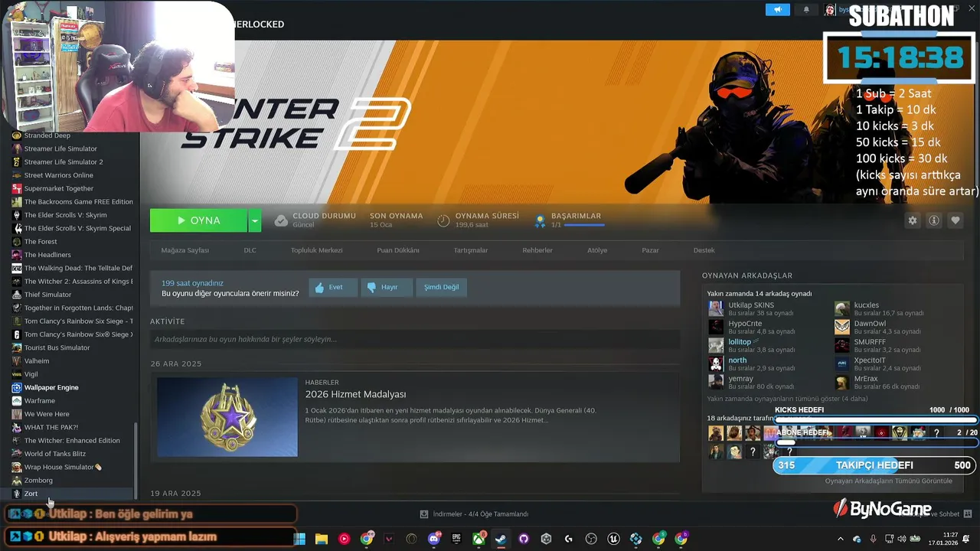Select Zort in library

coord(31,494)
